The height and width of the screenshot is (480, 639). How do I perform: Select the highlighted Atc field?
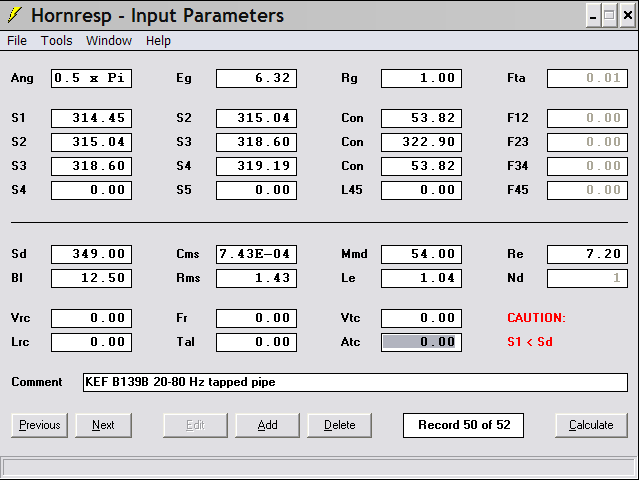pos(421,342)
